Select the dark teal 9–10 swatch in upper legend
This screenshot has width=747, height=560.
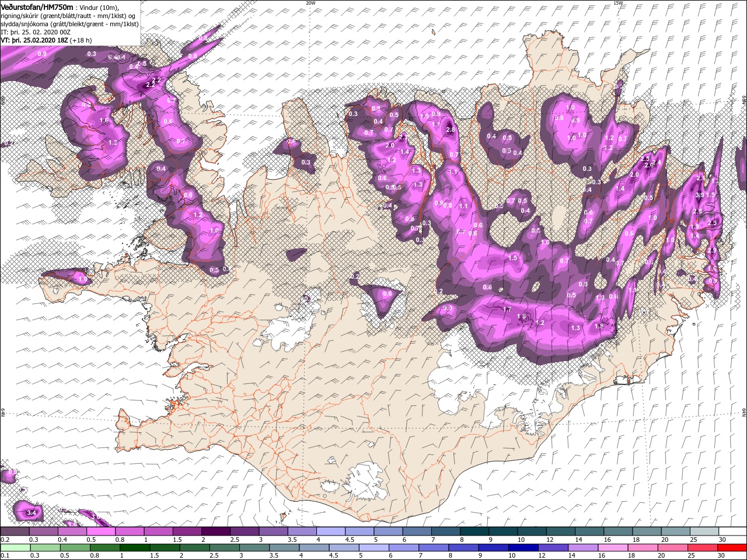click(503, 531)
